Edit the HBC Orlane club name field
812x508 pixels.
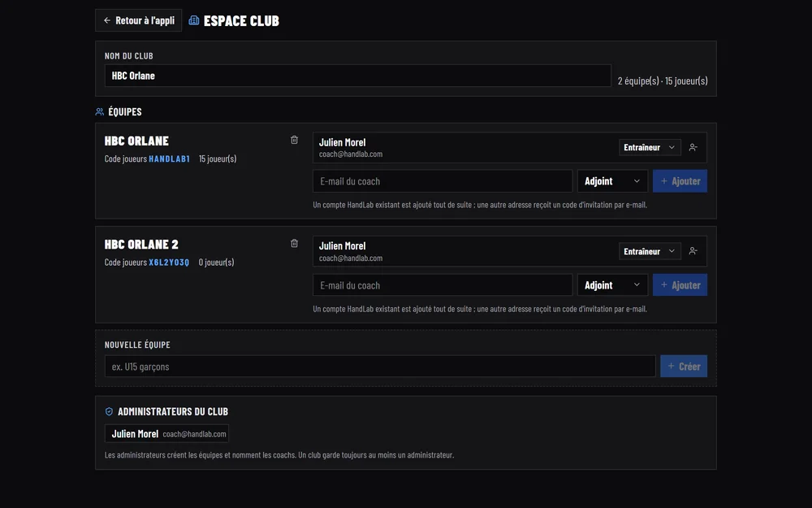[358, 76]
